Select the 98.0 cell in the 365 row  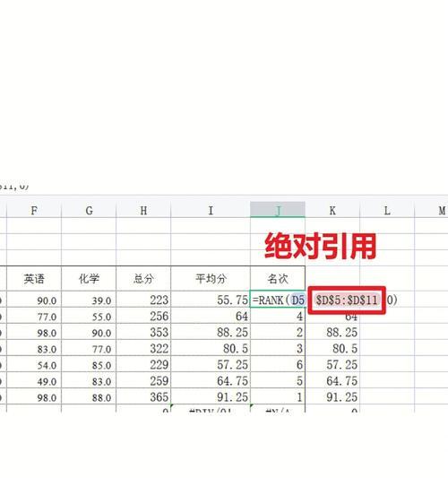click(34, 396)
